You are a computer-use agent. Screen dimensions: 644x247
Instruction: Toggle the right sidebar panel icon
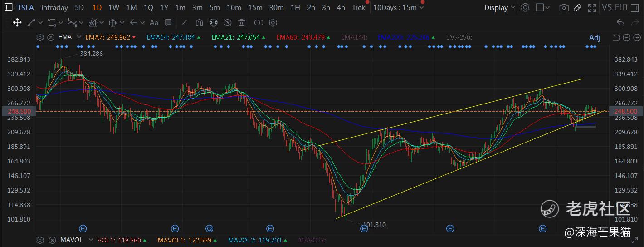[x=635, y=7]
